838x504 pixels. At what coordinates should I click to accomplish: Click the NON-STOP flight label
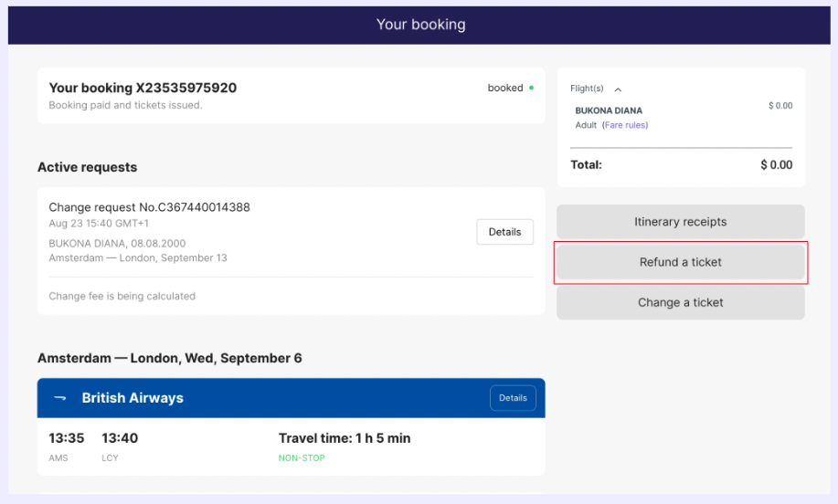pos(302,458)
